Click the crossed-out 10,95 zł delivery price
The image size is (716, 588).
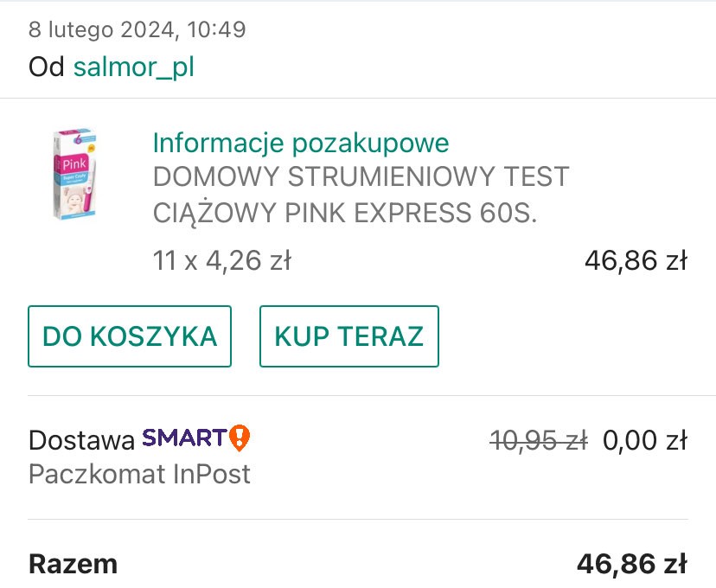coord(538,440)
